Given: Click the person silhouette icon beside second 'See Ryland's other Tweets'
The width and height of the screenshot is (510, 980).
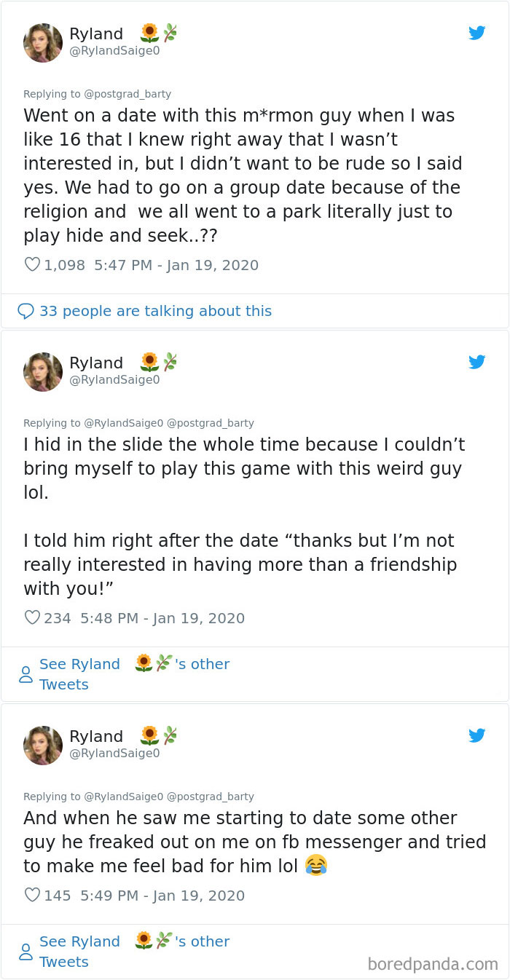Looking at the screenshot, I should pos(25,951).
